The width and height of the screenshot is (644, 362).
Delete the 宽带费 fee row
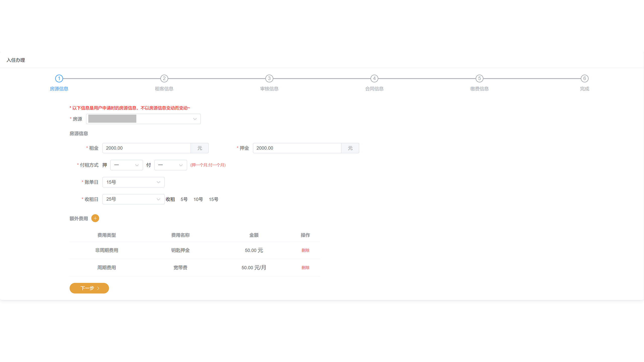pyautogui.click(x=305, y=268)
